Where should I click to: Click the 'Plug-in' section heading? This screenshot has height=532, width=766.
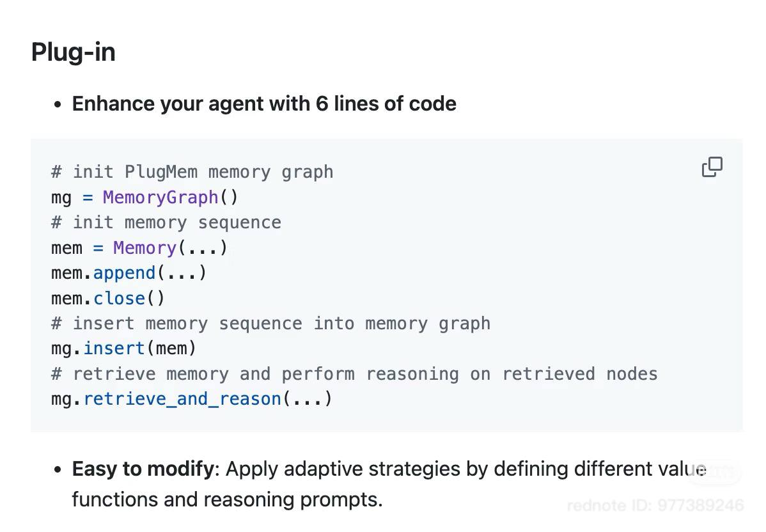(x=73, y=52)
